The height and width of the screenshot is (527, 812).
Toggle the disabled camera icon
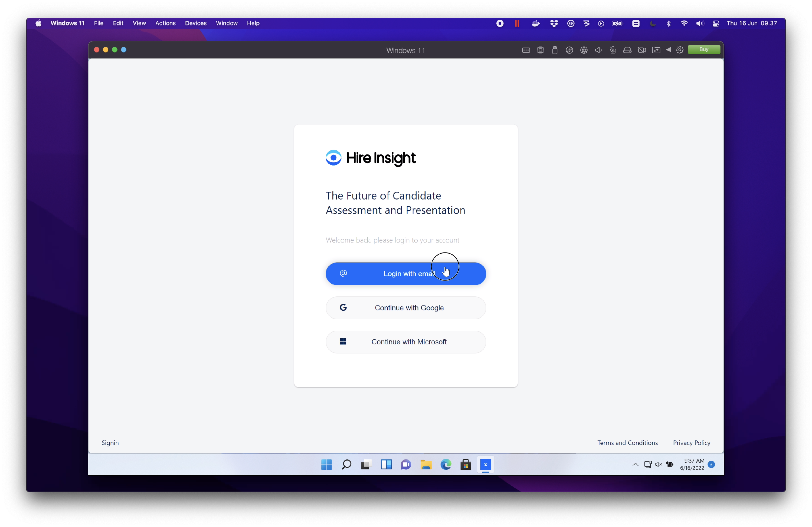(x=642, y=50)
